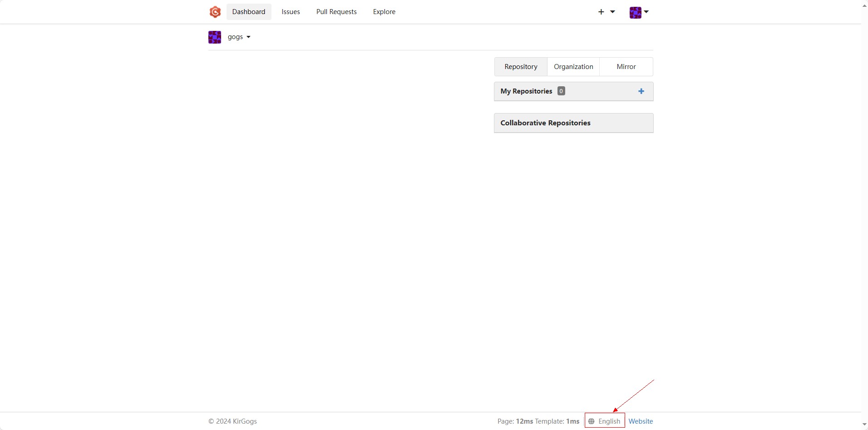Open user avatar menu in navbar
The width and height of the screenshot is (868, 430).
[x=639, y=12]
